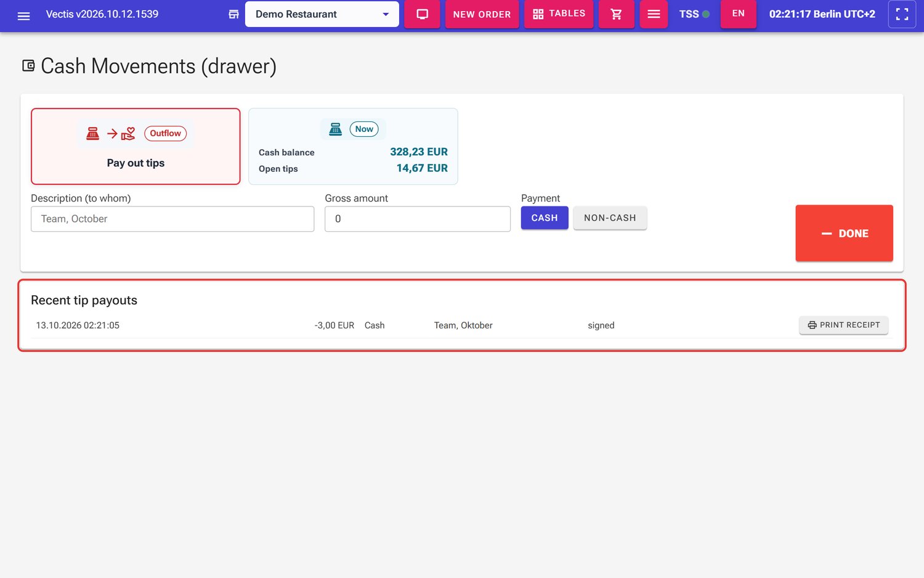Click the 'signed' status text
Screen dimensions: 924x578
pyautogui.click(x=601, y=325)
